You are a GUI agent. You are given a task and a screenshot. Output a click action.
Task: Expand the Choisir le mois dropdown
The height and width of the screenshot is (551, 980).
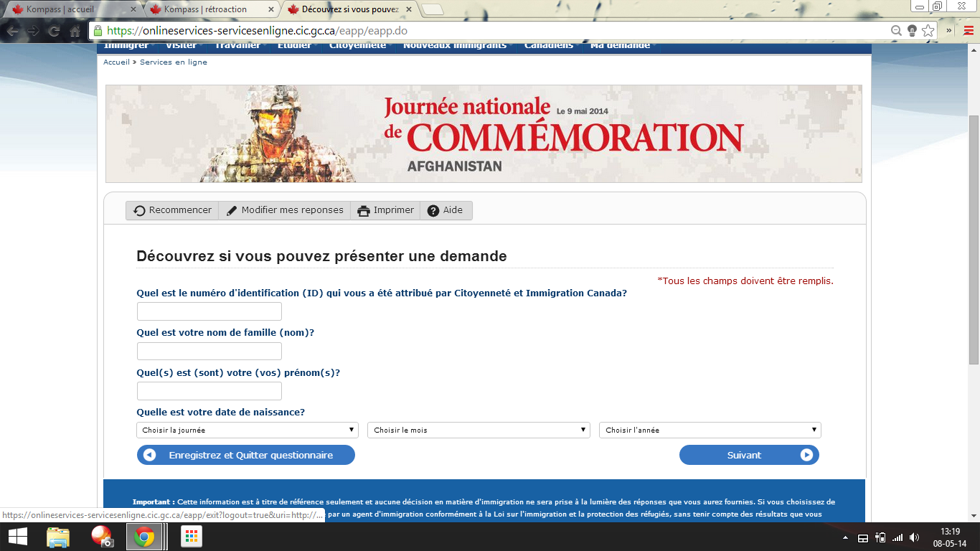tap(479, 430)
